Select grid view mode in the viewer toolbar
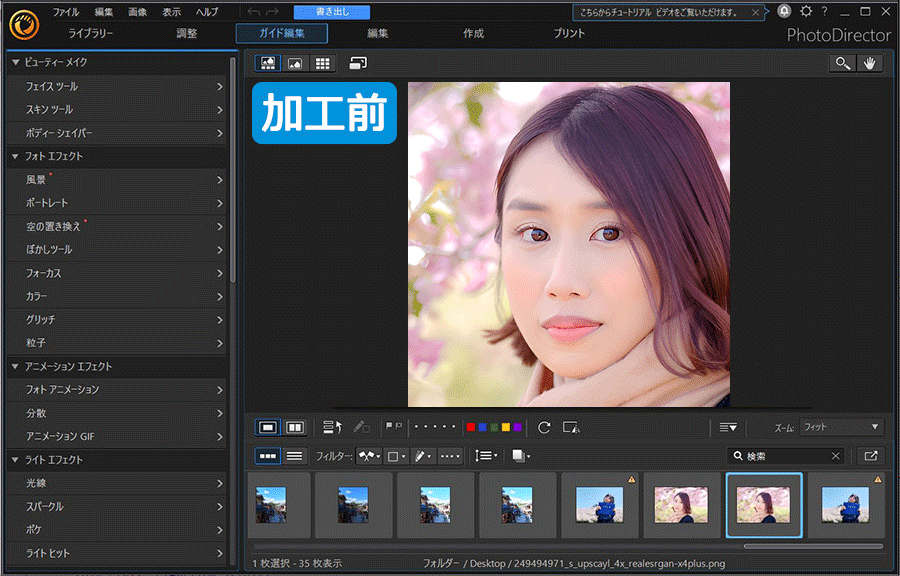Image resolution: width=900 pixels, height=576 pixels. [320, 63]
